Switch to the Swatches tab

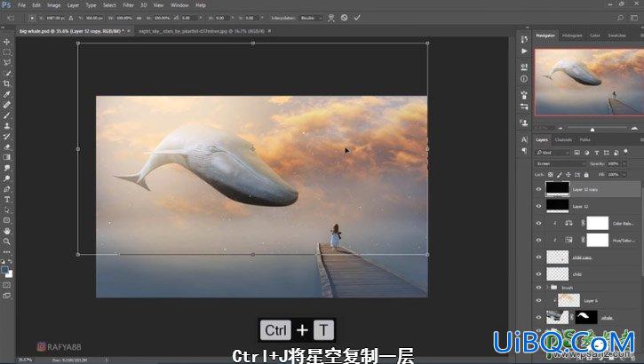[x=616, y=36]
